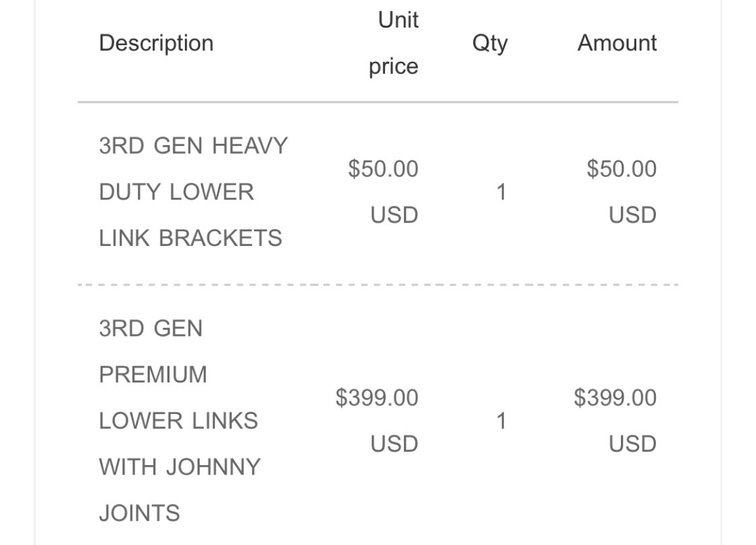Screen dimensions: 756x545
Task: Click the DUTY LOWER text line
Action: (x=177, y=192)
